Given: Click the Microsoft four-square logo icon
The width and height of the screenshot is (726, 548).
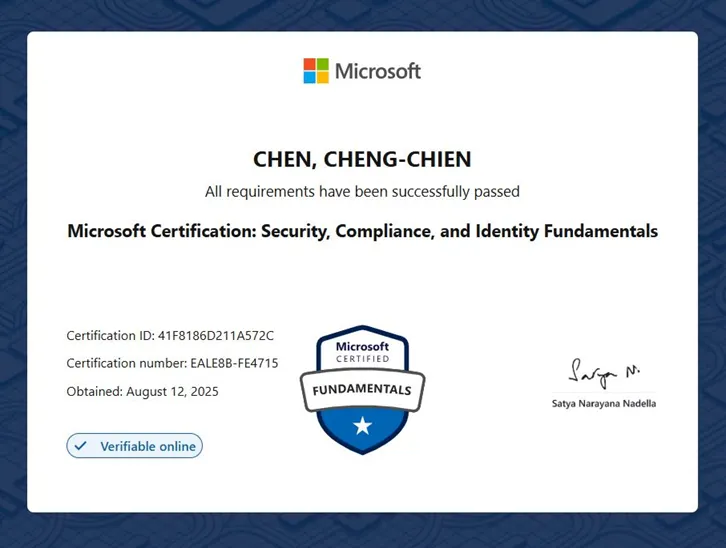Looking at the screenshot, I should 316,71.
